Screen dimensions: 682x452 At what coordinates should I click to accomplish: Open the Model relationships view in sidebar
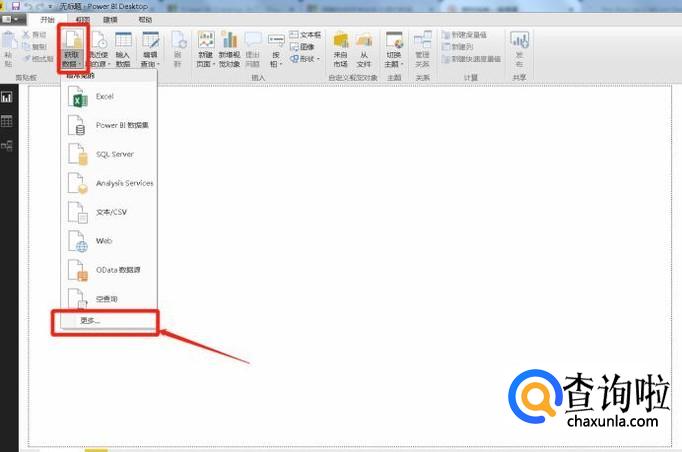point(7,145)
